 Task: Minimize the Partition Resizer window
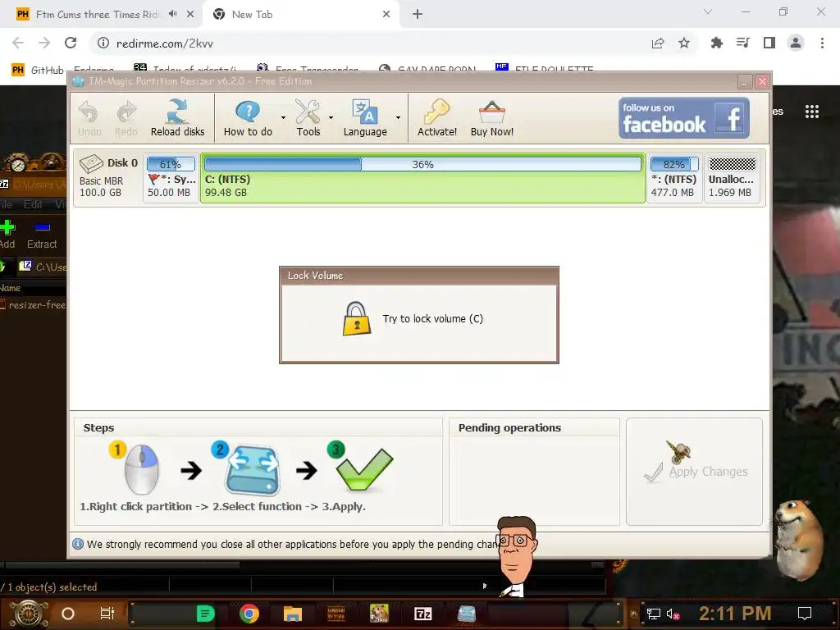(x=745, y=82)
